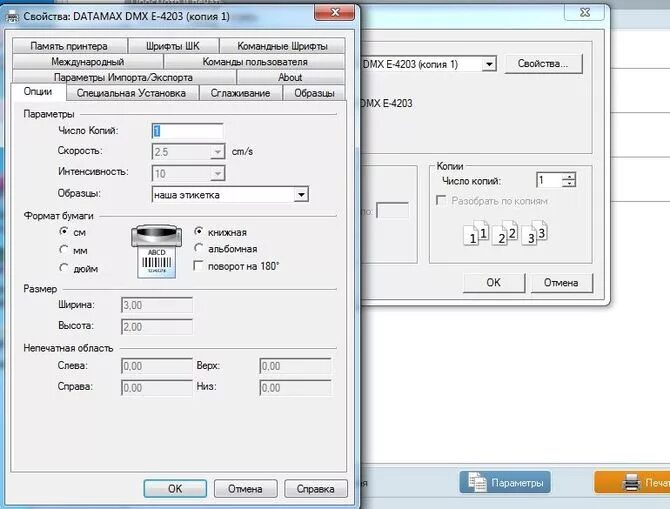Screen dimensions: 670x509
Task: Click the Справка button
Action: (316, 488)
